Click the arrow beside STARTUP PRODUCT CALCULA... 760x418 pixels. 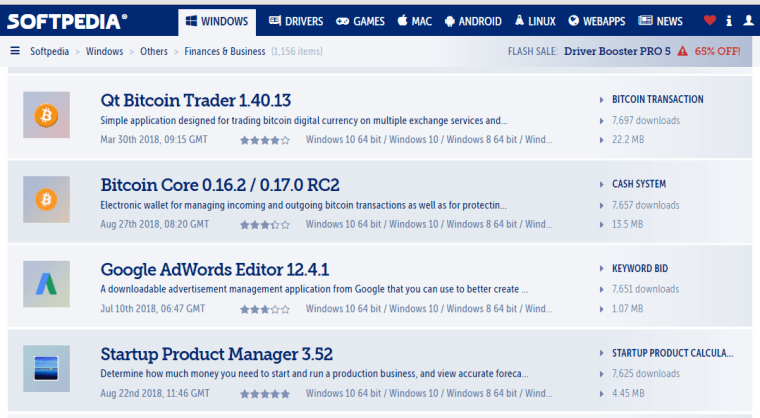click(602, 353)
